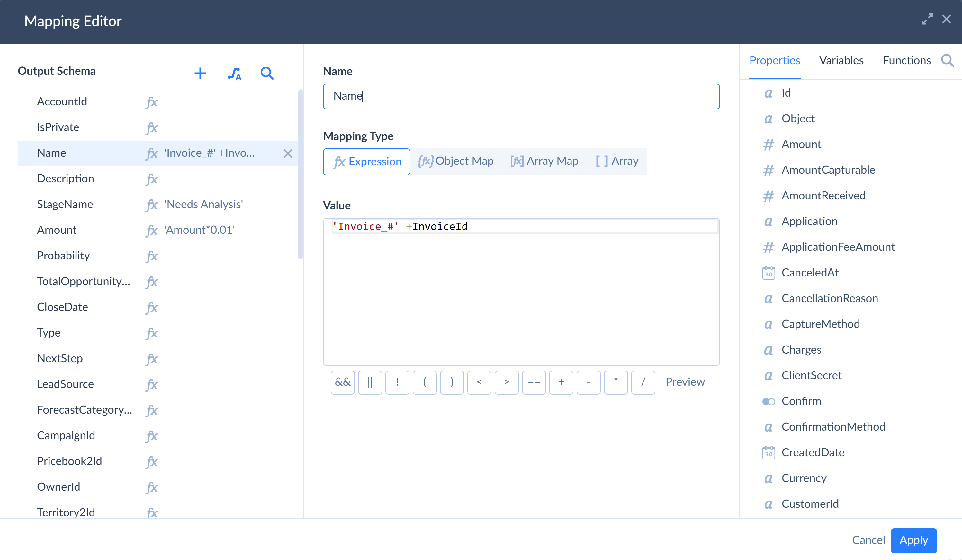Click the fx icon for CloseDate row
This screenshot has height=560, width=962.
point(152,308)
